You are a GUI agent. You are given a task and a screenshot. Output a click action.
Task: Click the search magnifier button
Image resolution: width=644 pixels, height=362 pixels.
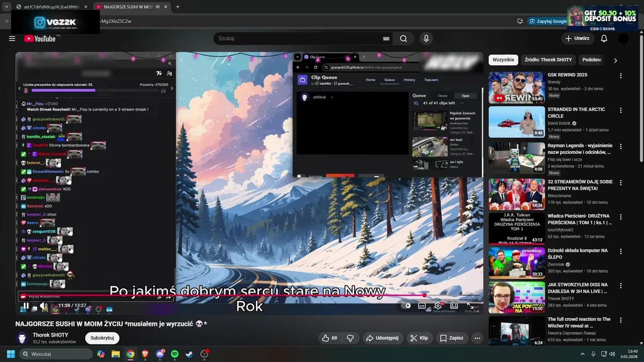[404, 39]
